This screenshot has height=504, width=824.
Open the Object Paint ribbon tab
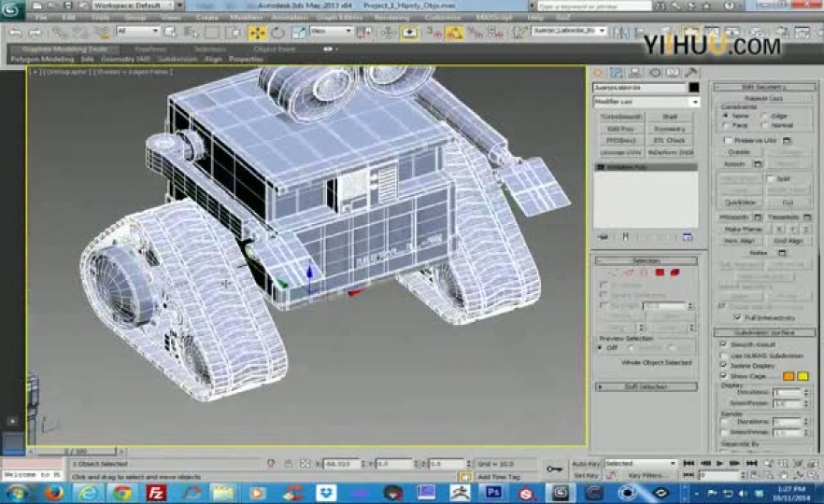(275, 49)
